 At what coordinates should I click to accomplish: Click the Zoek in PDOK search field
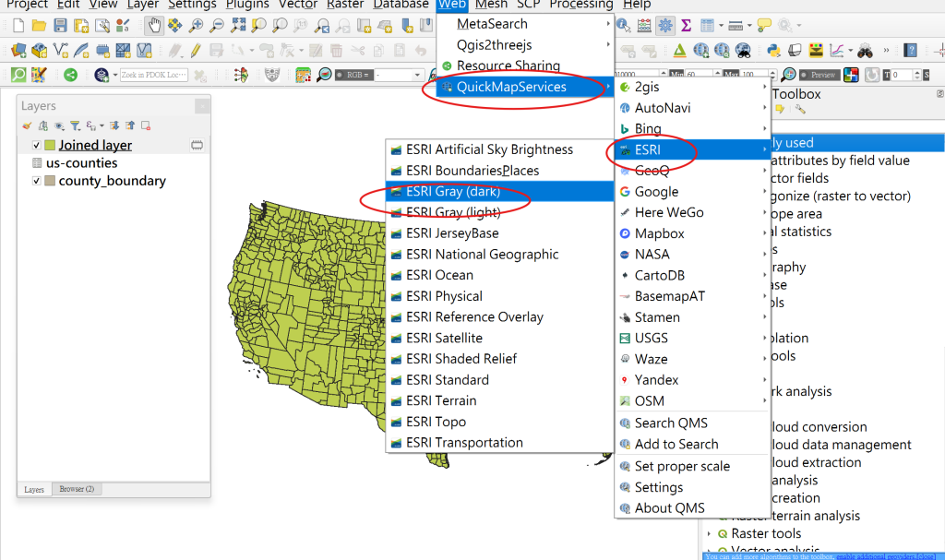[154, 75]
